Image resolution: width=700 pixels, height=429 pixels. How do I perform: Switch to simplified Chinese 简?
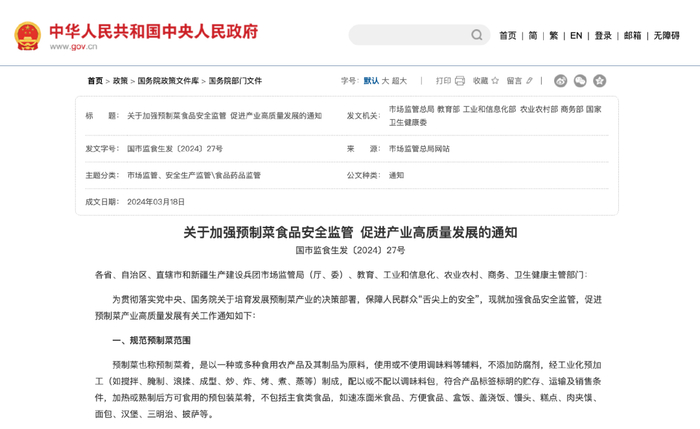(533, 35)
